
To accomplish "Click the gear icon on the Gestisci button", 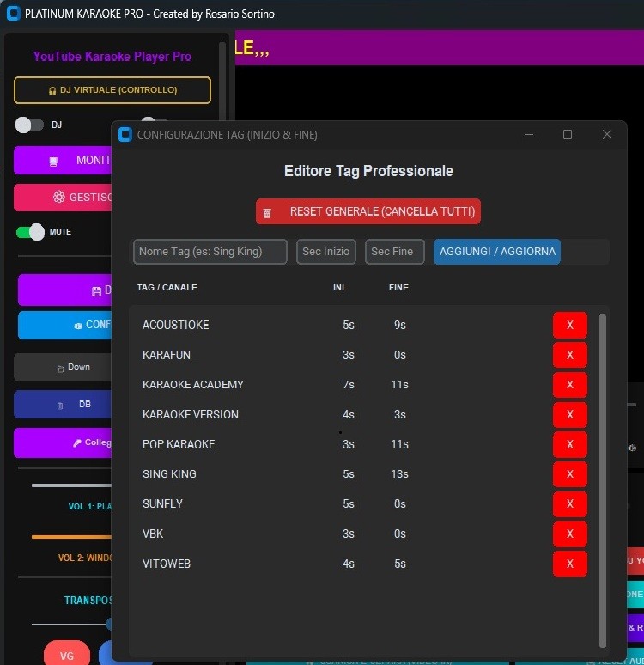I will (58, 197).
